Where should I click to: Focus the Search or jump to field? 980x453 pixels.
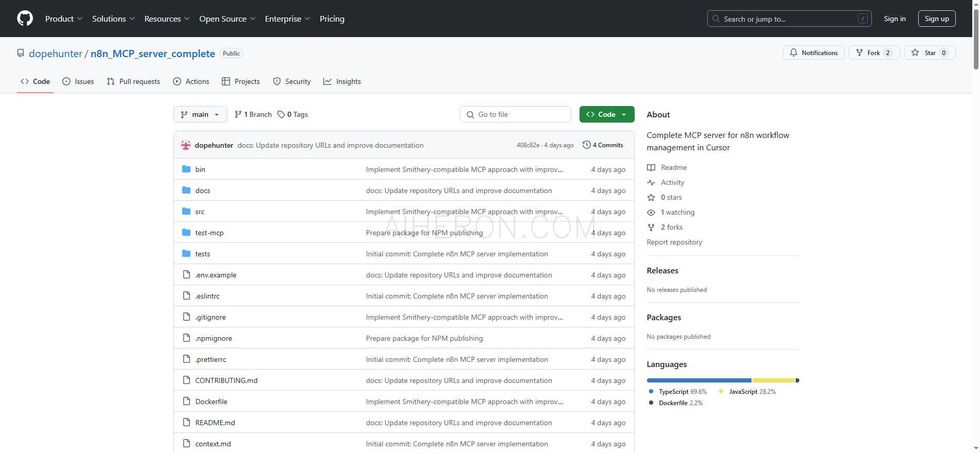coord(789,19)
